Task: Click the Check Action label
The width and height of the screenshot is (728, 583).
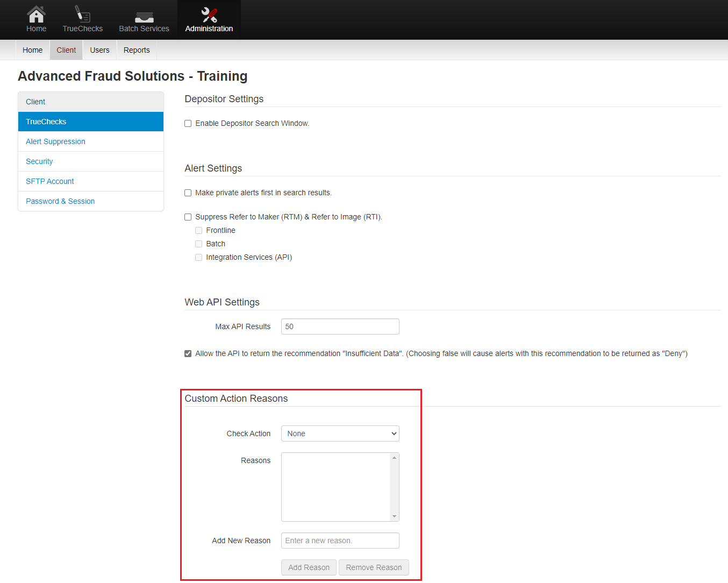Action: click(x=248, y=433)
